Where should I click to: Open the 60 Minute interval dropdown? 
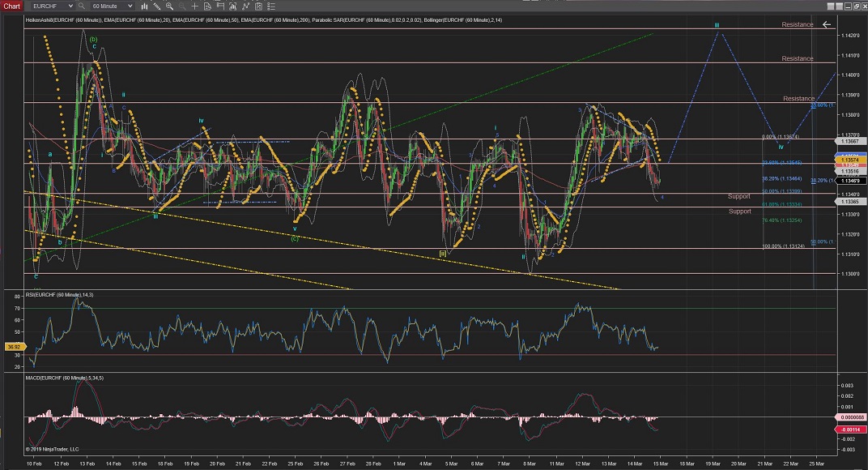tap(113, 6)
